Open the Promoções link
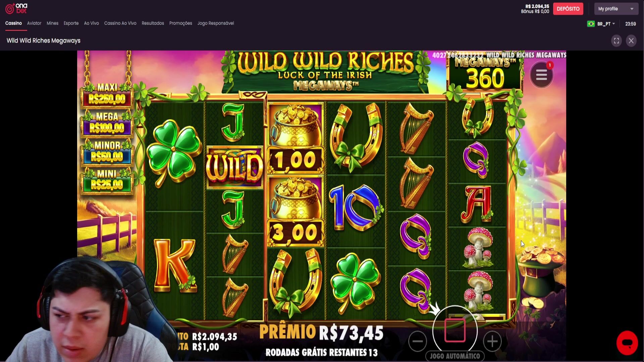Viewport: 644px width, 362px height. click(x=180, y=23)
